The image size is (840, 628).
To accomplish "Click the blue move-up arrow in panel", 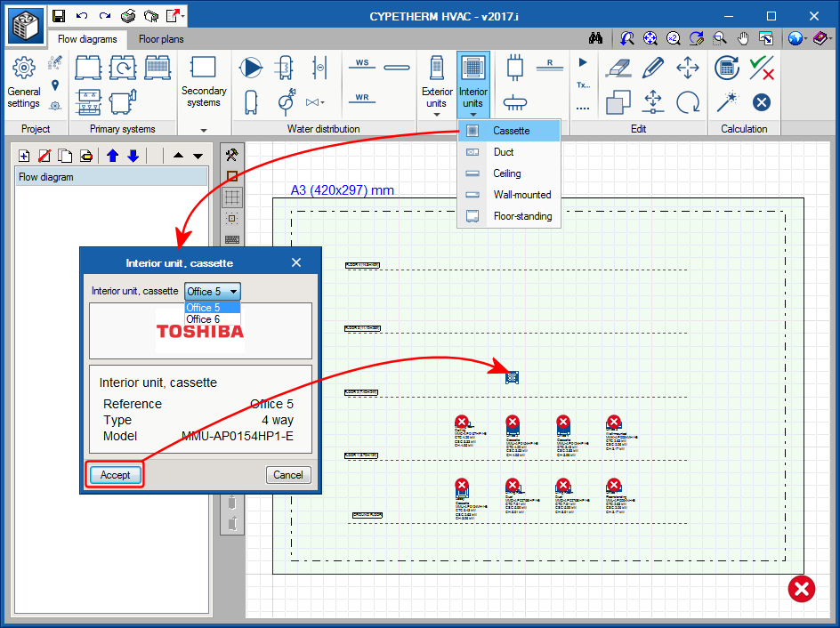I will [113, 156].
